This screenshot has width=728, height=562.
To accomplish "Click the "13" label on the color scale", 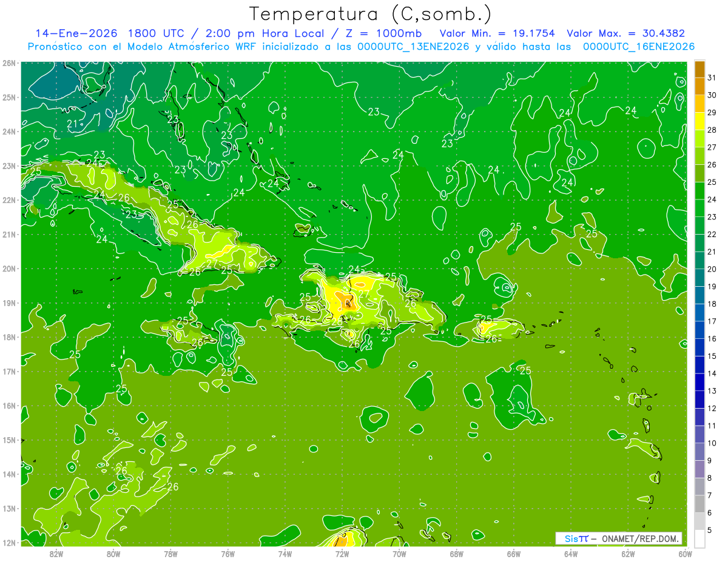I will (712, 390).
